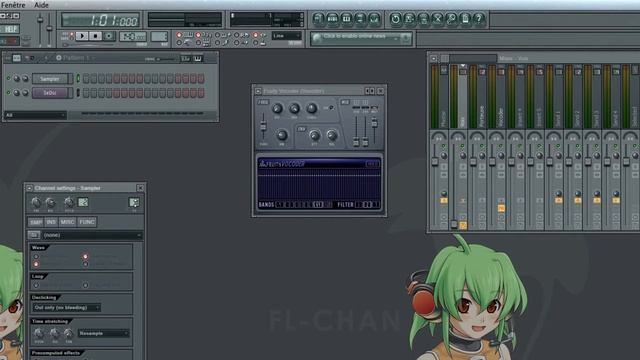Screen dimensions: 640x360
Task: Click the FX channel selector in Channel settings
Action: (134, 202)
